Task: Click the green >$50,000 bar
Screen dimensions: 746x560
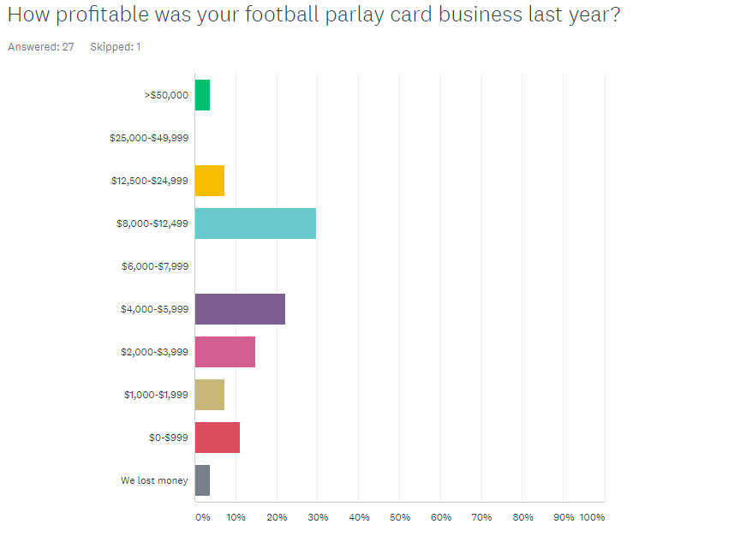Action: click(202, 95)
